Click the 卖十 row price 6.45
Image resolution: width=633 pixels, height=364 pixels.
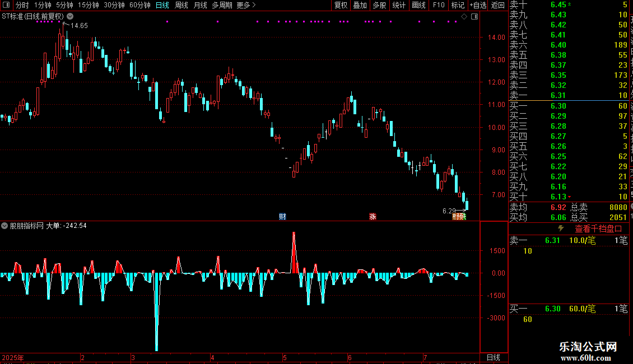[x=558, y=5]
